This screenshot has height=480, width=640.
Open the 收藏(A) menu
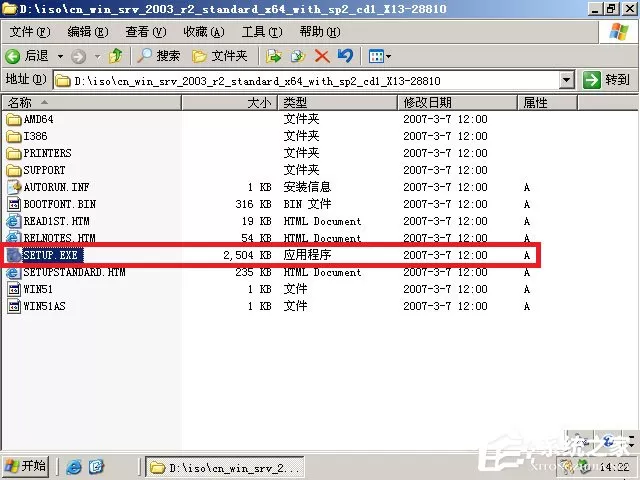[204, 31]
